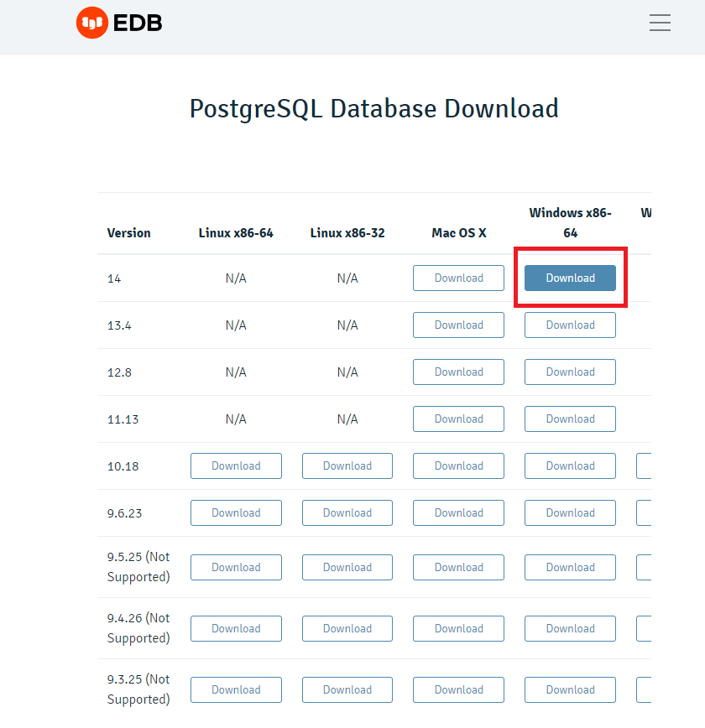Download version 9.5.25 for Linux x86-64

click(236, 567)
